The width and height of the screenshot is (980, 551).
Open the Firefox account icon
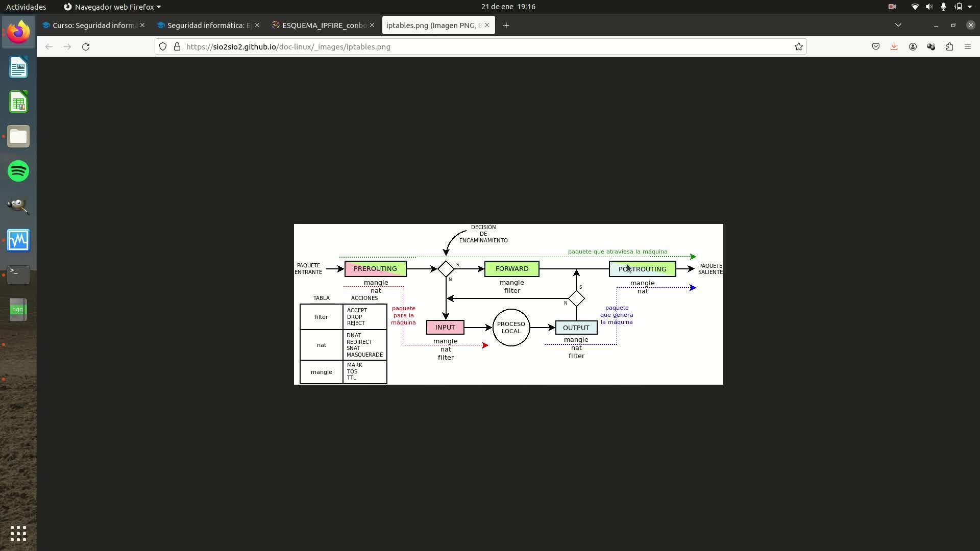pos(913,46)
